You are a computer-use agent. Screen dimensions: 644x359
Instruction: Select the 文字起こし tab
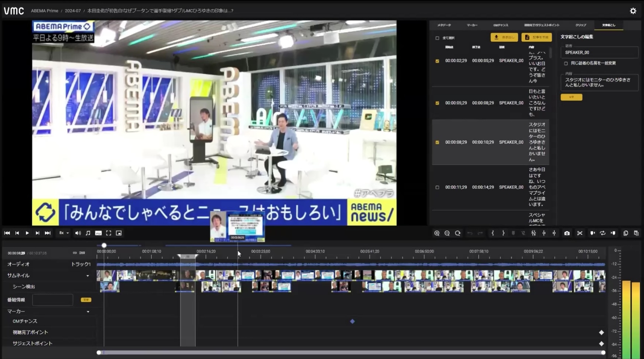pyautogui.click(x=609, y=25)
